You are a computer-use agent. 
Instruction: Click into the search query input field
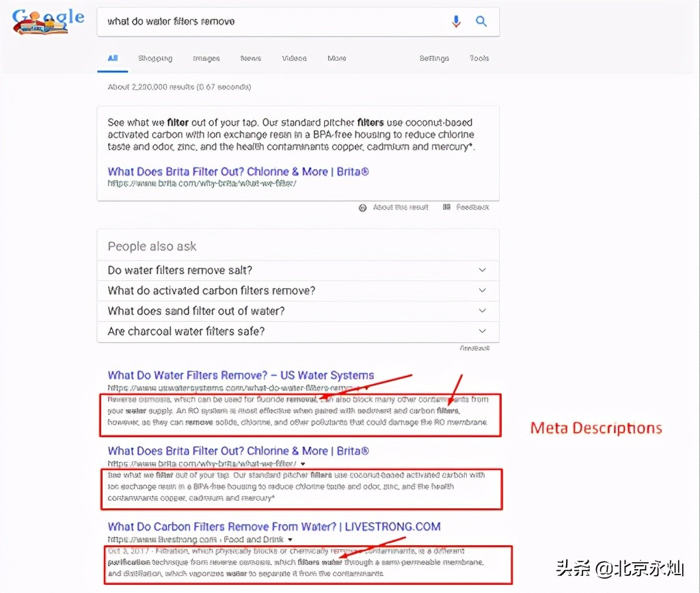tap(273, 22)
